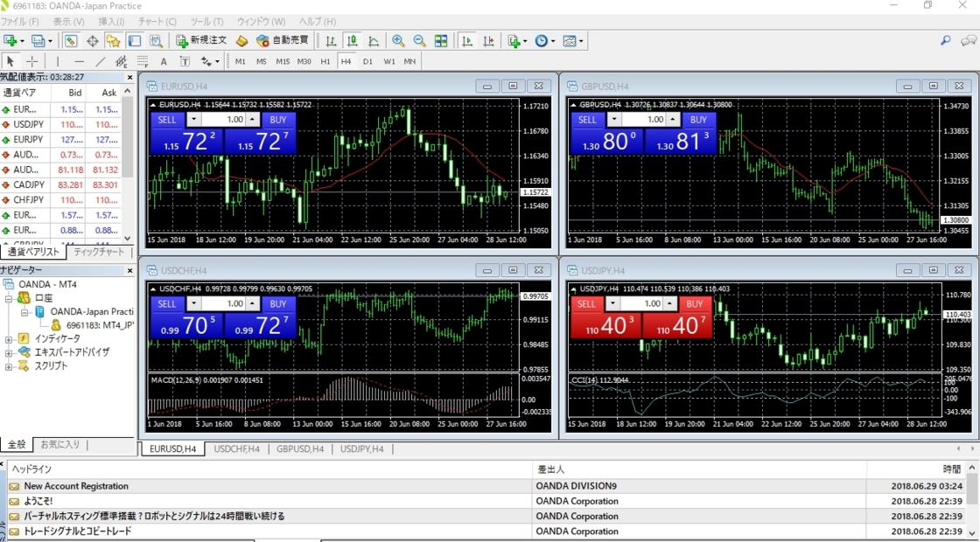Toggle the 自動売買 auto trading button
980x542 pixels.
coord(283,40)
